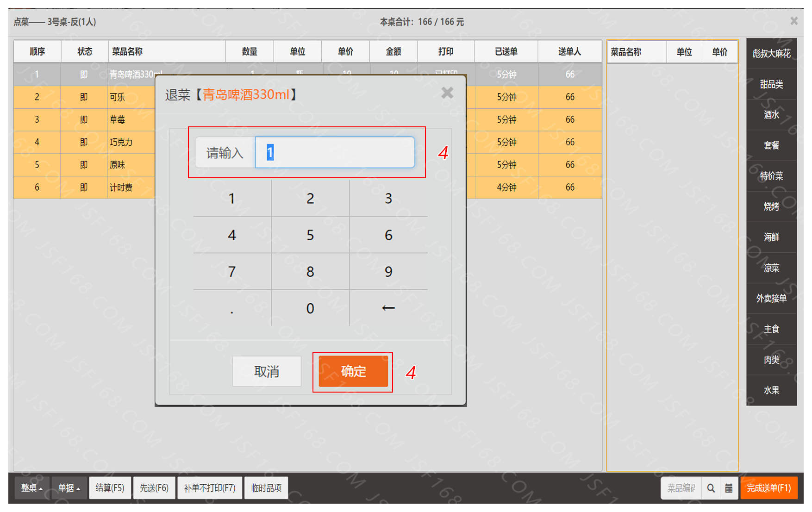Select 外卖接单 category
This screenshot has width=812, height=512.
[x=771, y=298]
